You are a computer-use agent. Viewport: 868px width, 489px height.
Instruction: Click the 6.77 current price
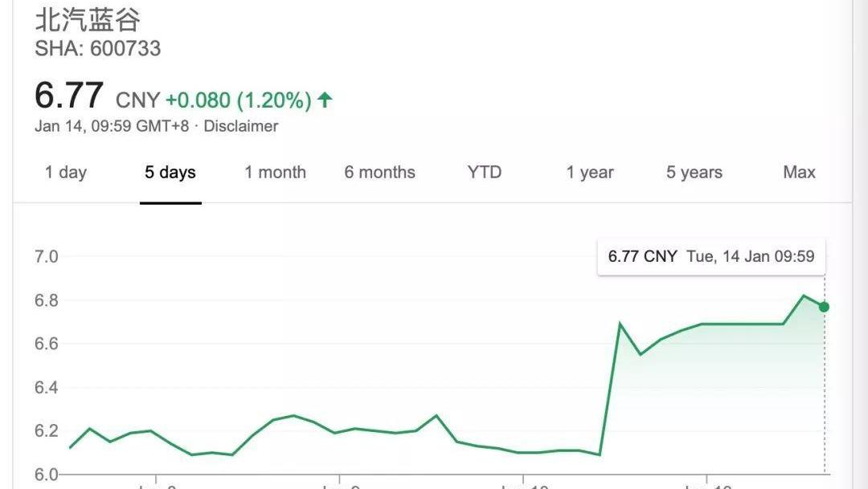(69, 96)
